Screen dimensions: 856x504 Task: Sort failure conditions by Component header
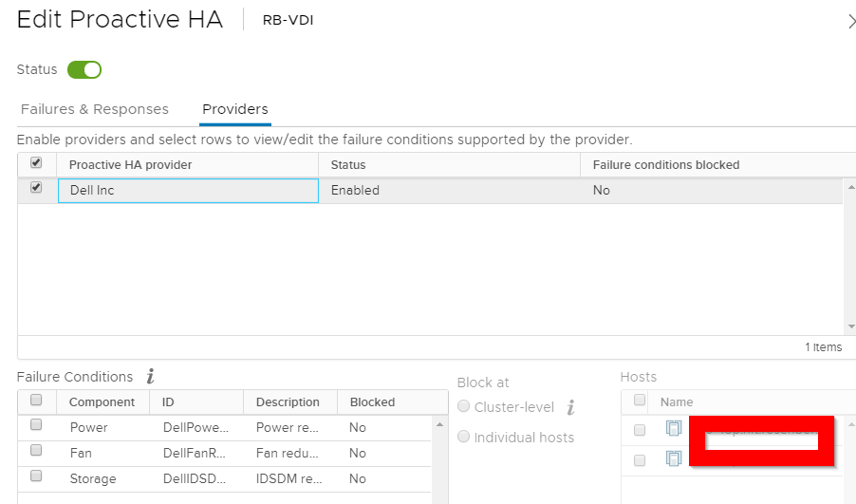tap(102, 401)
